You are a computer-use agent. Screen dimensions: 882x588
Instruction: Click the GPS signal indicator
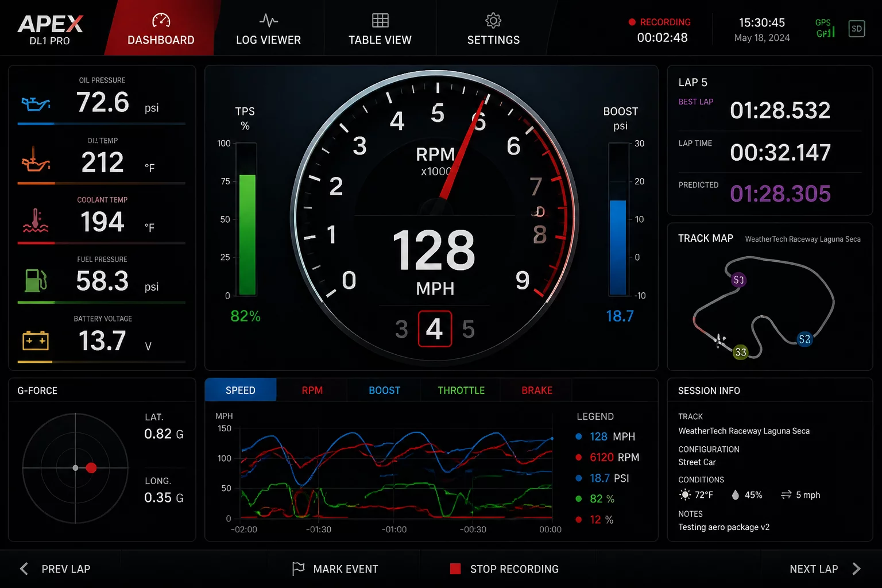coord(825,28)
